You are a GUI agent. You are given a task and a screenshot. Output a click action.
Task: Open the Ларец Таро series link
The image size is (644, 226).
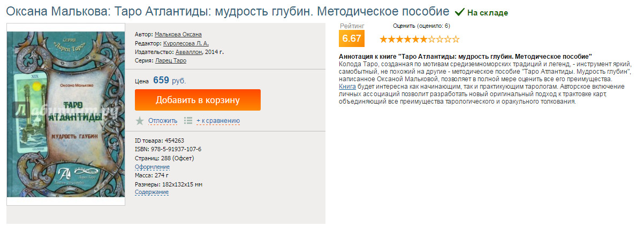(x=171, y=60)
